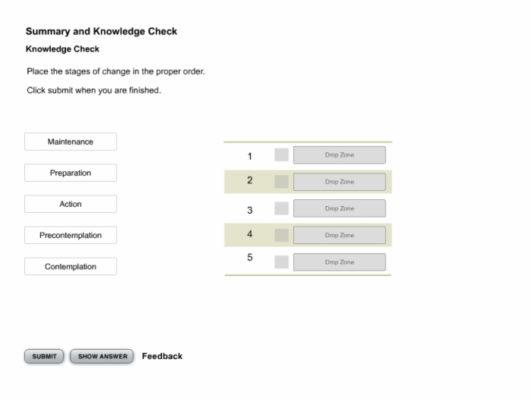Screen dimensions: 532x400
Task: Click the Feedback label
Action: pos(162,356)
